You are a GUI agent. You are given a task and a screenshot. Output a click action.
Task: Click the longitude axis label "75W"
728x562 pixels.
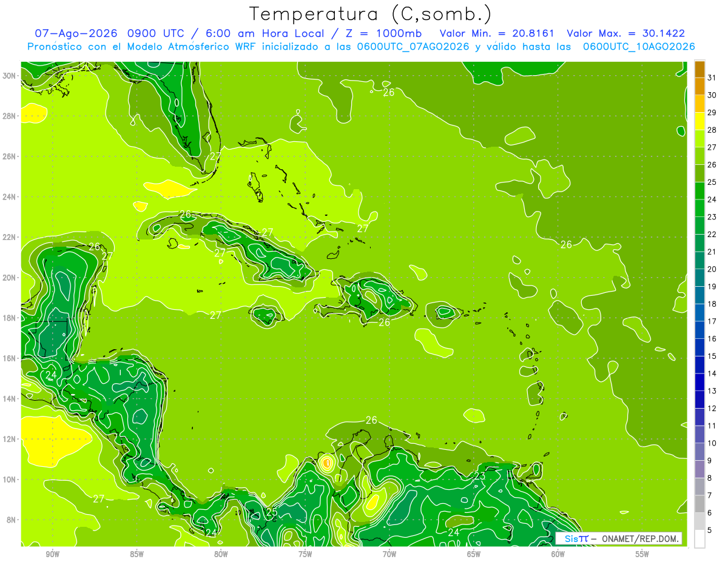click(x=305, y=554)
